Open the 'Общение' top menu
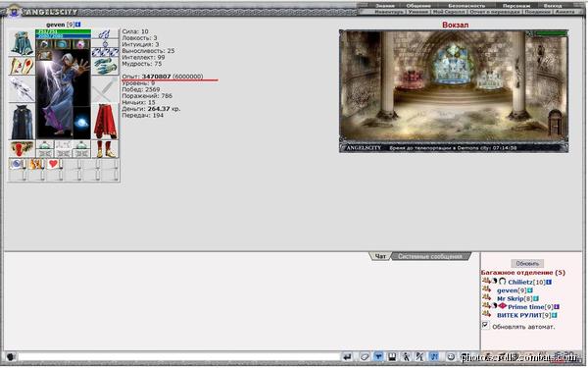This screenshot has height=368, width=588. point(418,6)
